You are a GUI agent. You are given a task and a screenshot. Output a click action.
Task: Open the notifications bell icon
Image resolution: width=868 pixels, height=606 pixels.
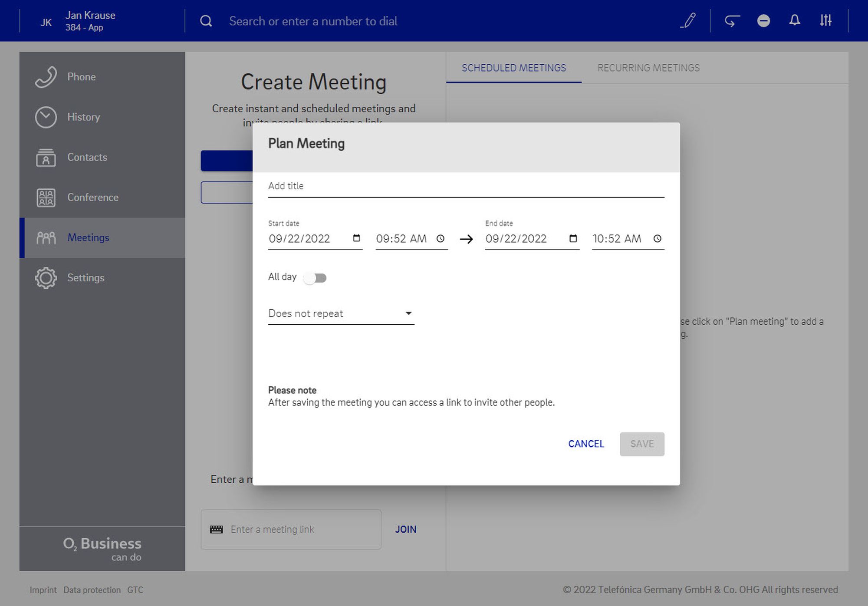point(794,20)
